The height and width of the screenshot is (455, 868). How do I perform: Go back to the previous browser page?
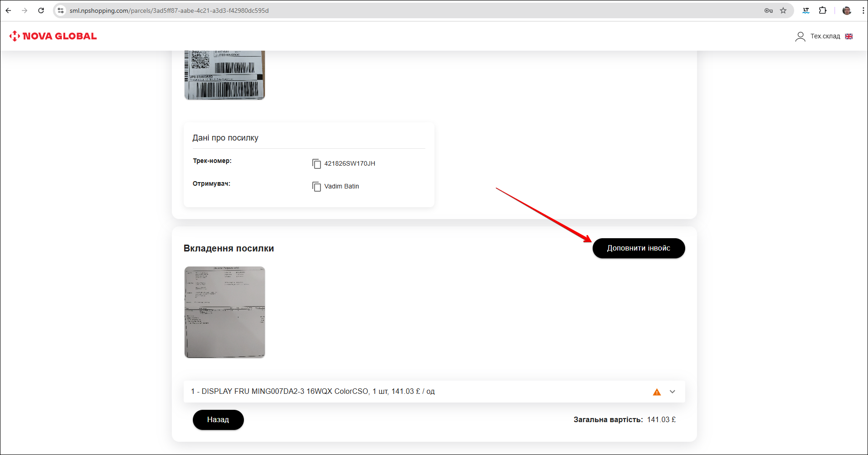8,10
